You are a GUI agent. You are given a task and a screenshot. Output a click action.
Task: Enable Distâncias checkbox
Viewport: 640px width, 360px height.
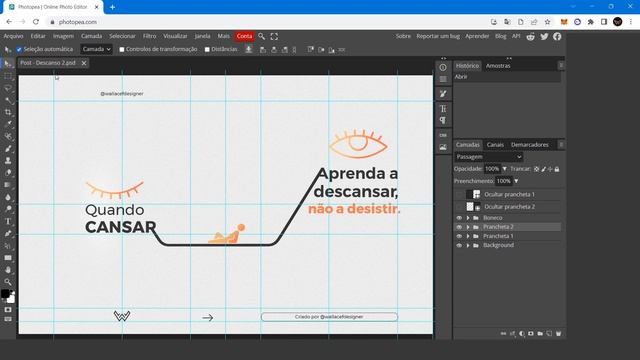(x=207, y=49)
